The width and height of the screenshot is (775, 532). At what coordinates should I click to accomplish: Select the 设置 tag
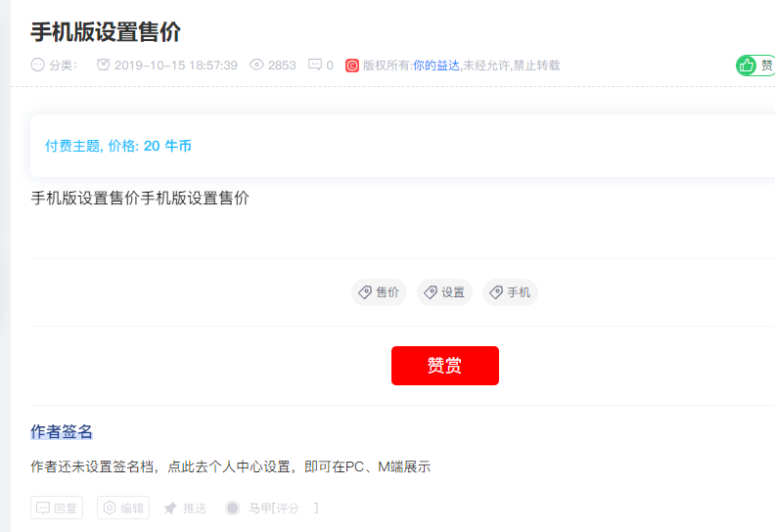coord(444,292)
